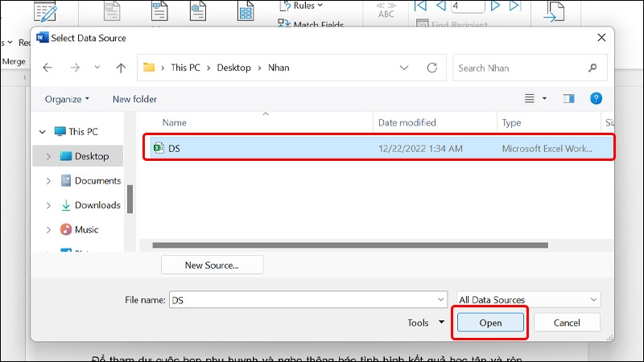Go to last record in Word ribbon
Viewport: 644px width, 362px height.
pos(514,6)
